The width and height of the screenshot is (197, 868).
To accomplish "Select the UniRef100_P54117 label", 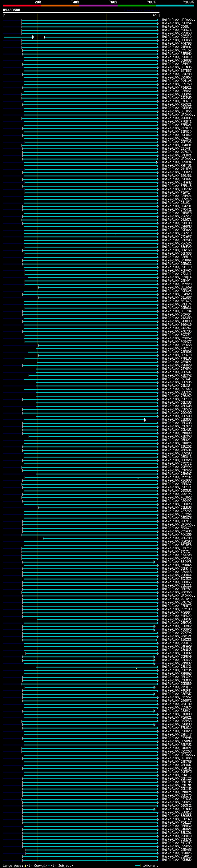I will 176,822.
